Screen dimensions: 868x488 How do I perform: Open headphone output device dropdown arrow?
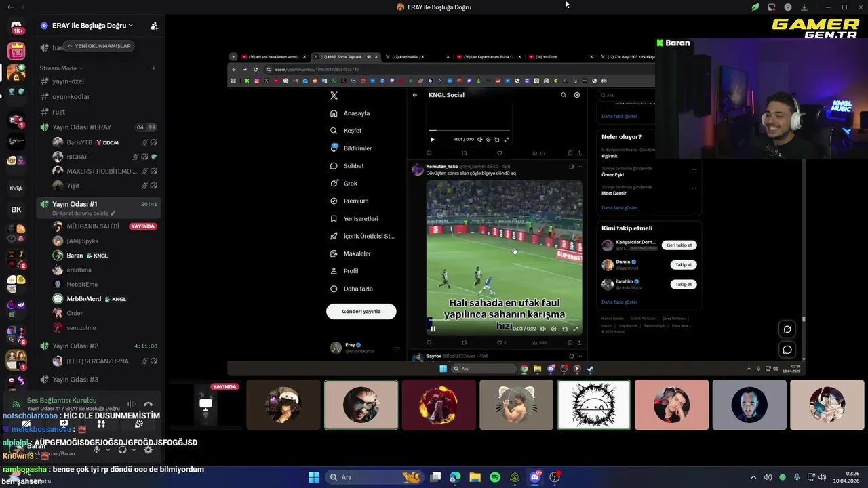pos(134,449)
